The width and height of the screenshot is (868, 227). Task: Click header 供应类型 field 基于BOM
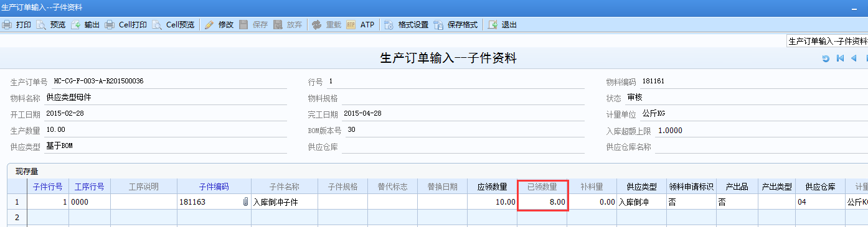[x=165, y=146]
